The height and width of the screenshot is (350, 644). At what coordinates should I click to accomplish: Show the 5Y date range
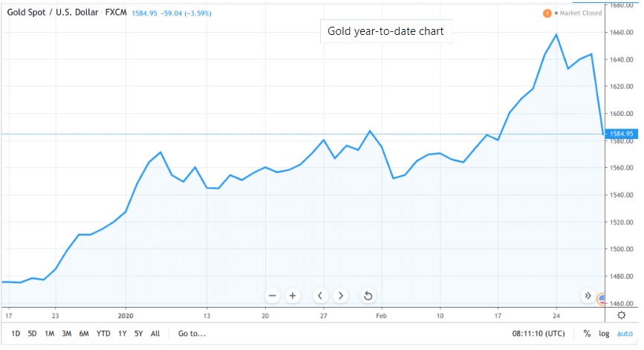tap(139, 334)
